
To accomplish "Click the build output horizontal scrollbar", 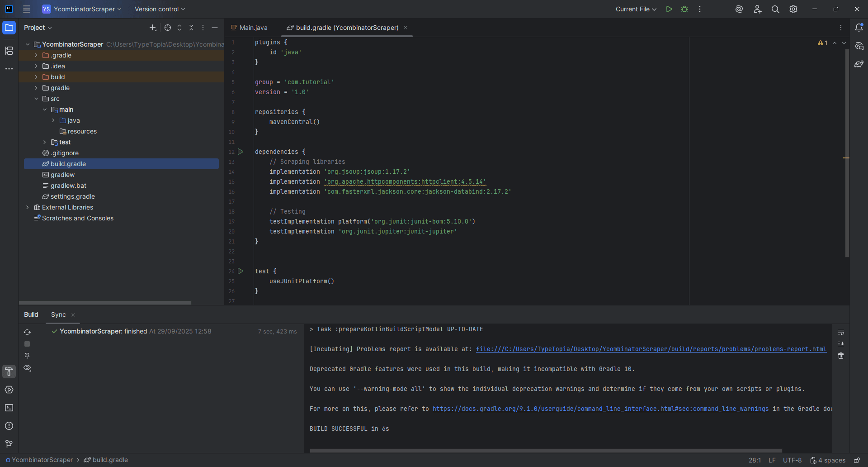I will pos(546,450).
